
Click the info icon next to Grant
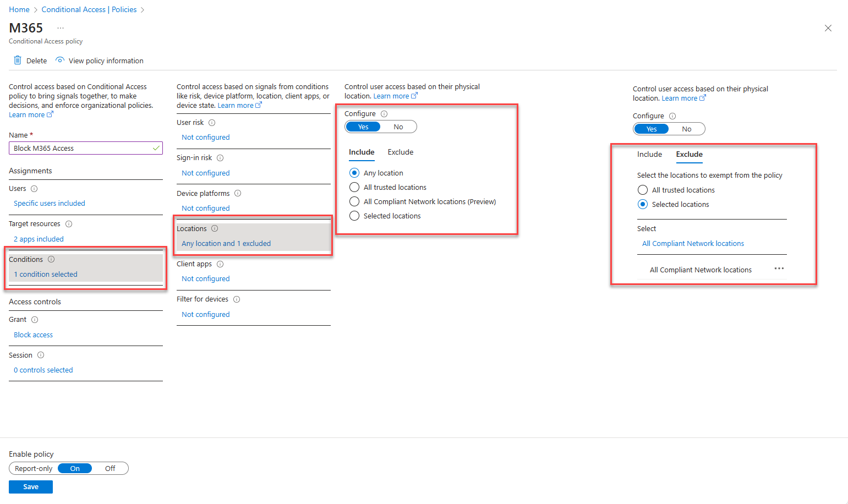35,320
